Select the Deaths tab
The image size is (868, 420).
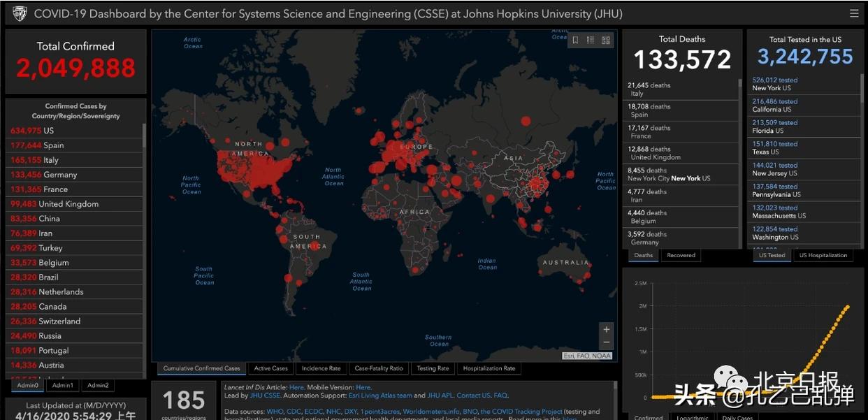[x=644, y=255]
